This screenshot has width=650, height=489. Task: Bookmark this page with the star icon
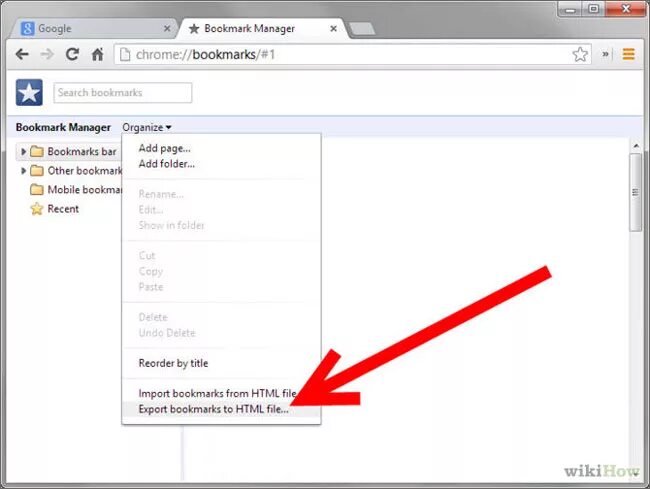click(x=580, y=54)
